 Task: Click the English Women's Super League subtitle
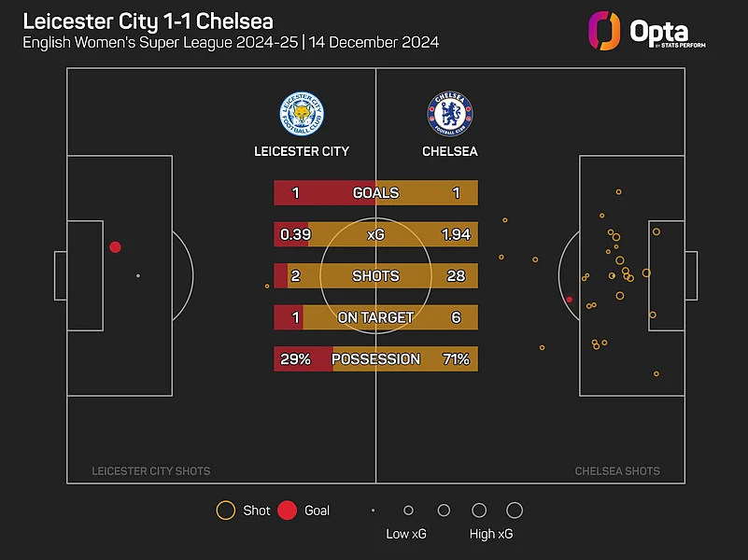(231, 43)
